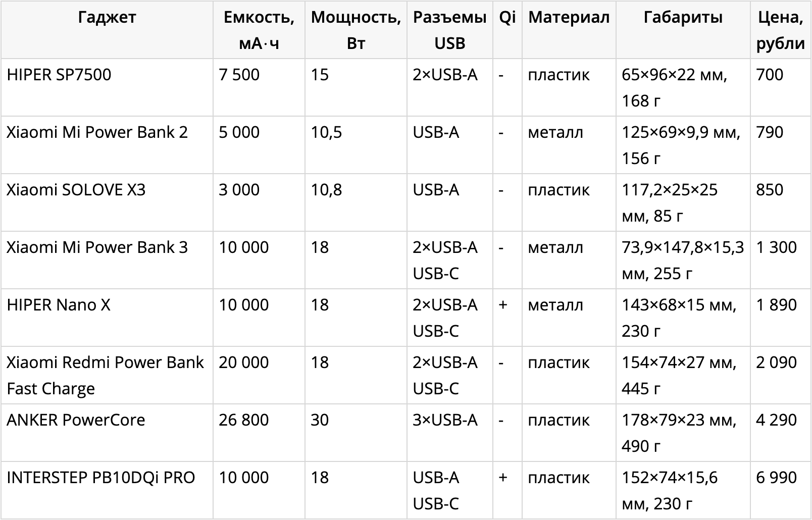The image size is (812, 520).
Task: Select the 6 990 price cell
Action: pyautogui.click(x=781, y=490)
